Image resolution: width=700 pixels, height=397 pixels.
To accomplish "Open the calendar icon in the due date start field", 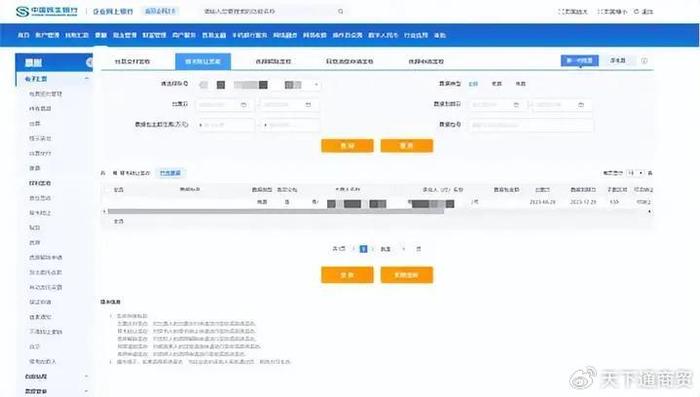I will pyautogui.click(x=516, y=104).
